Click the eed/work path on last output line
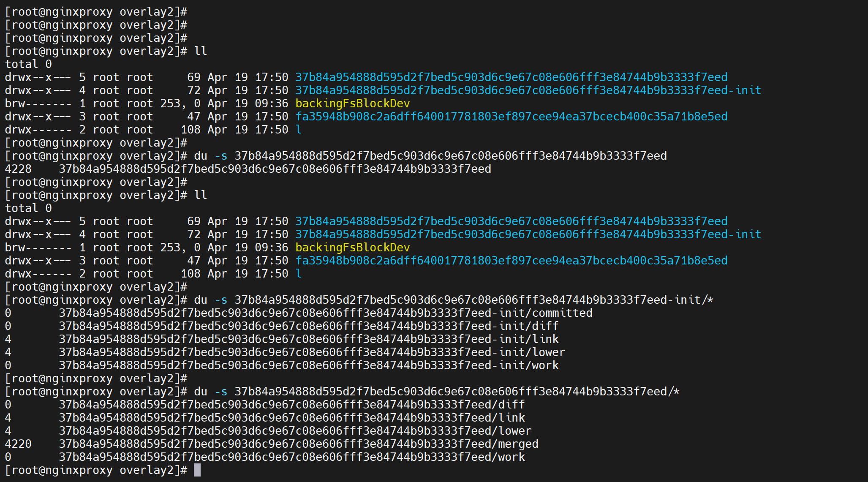The height and width of the screenshot is (482, 868). (x=291, y=457)
